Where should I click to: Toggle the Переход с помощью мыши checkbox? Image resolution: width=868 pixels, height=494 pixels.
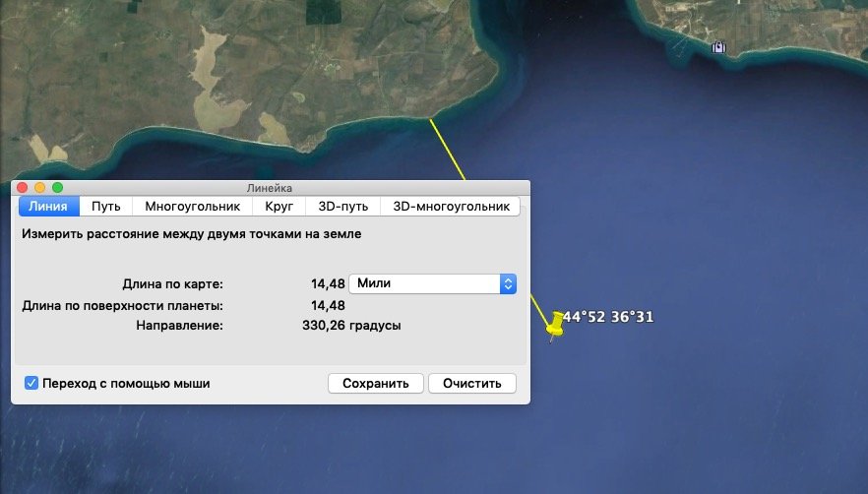coord(31,383)
